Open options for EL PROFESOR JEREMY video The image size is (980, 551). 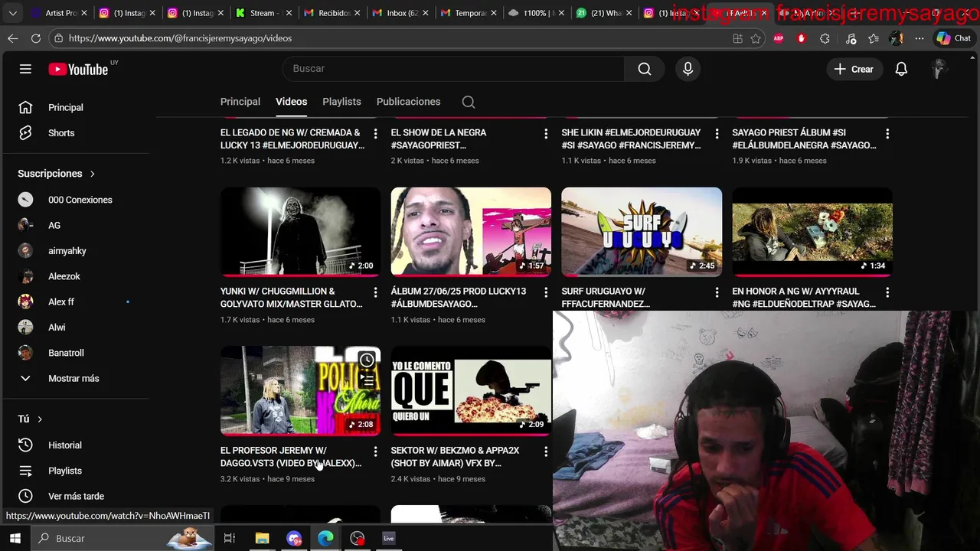coord(375,452)
